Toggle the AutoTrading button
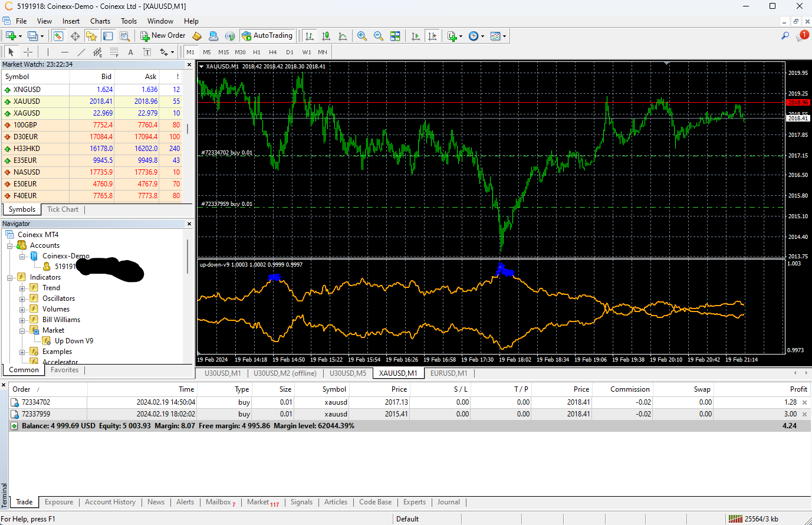 [x=268, y=36]
